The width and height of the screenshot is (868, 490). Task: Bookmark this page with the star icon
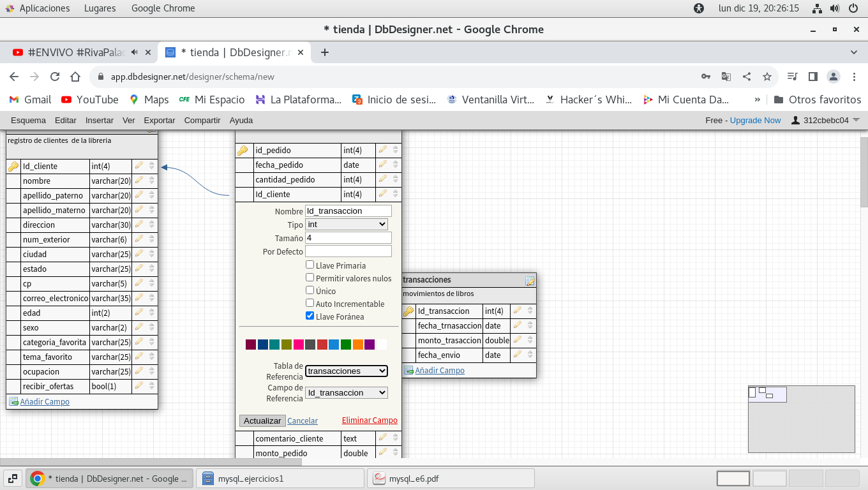pos(767,77)
